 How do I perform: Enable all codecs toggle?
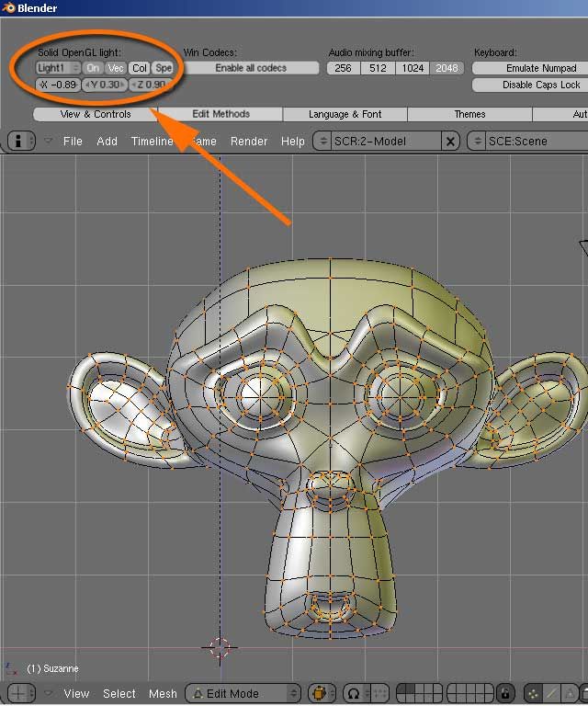coord(251,68)
